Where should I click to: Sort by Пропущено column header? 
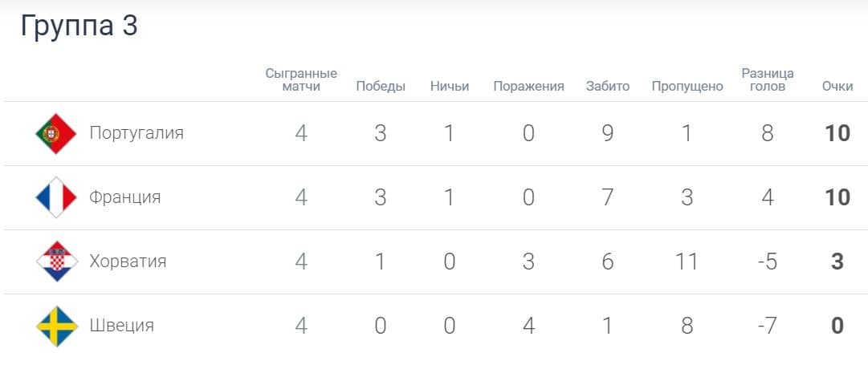687,87
